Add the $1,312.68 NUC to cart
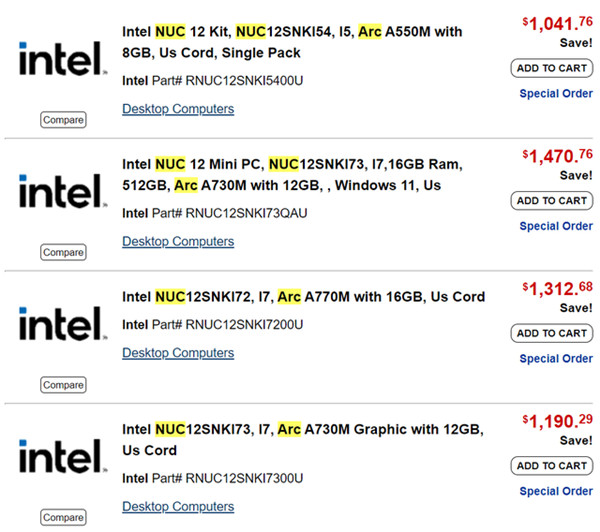Viewport: 600px width, 532px height. [551, 333]
